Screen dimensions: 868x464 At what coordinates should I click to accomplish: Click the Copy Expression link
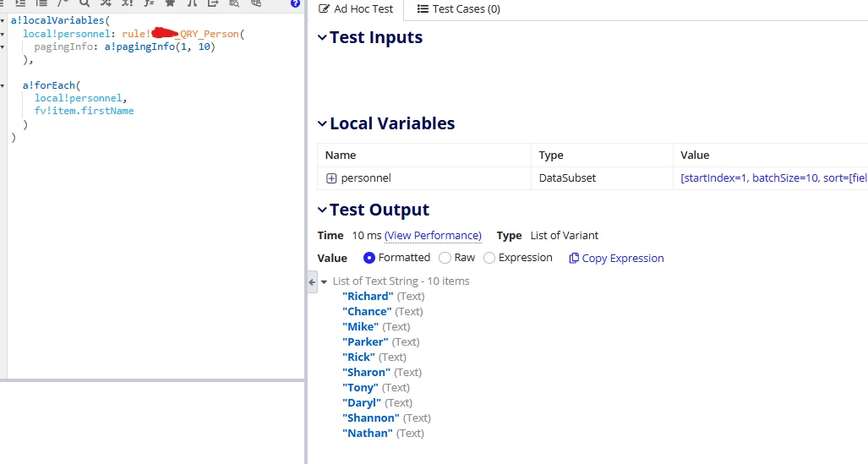tap(623, 258)
